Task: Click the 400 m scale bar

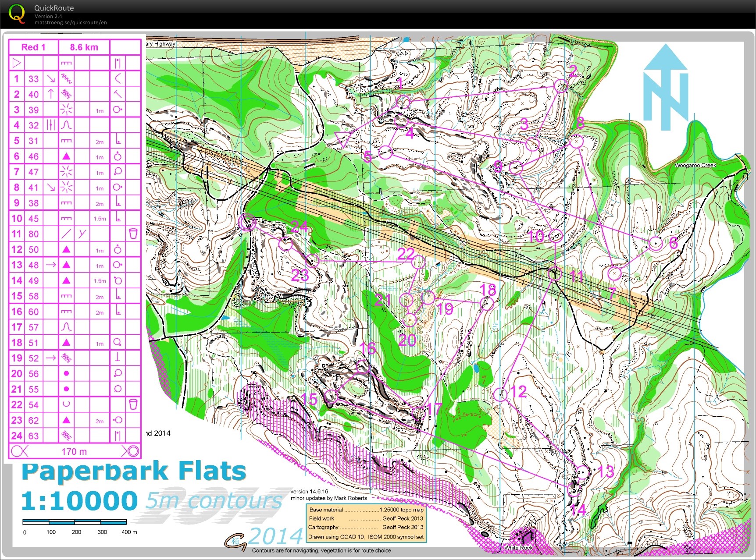Action: point(75,522)
